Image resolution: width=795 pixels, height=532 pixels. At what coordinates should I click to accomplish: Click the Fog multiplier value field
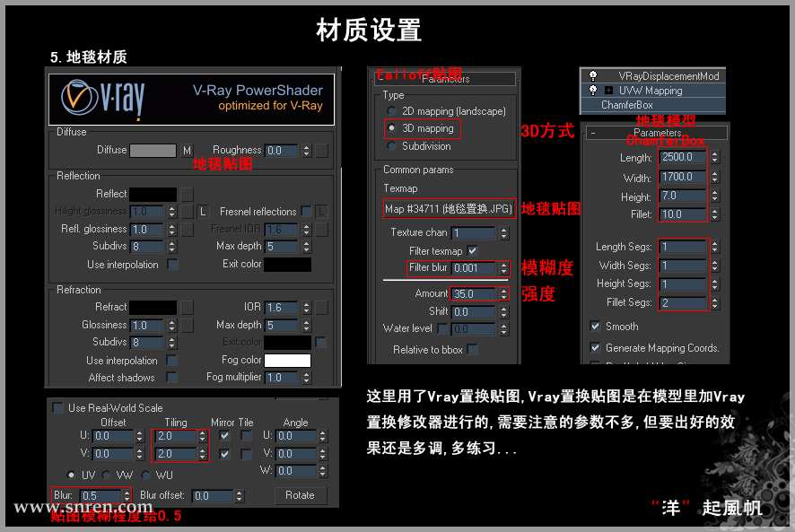(283, 378)
